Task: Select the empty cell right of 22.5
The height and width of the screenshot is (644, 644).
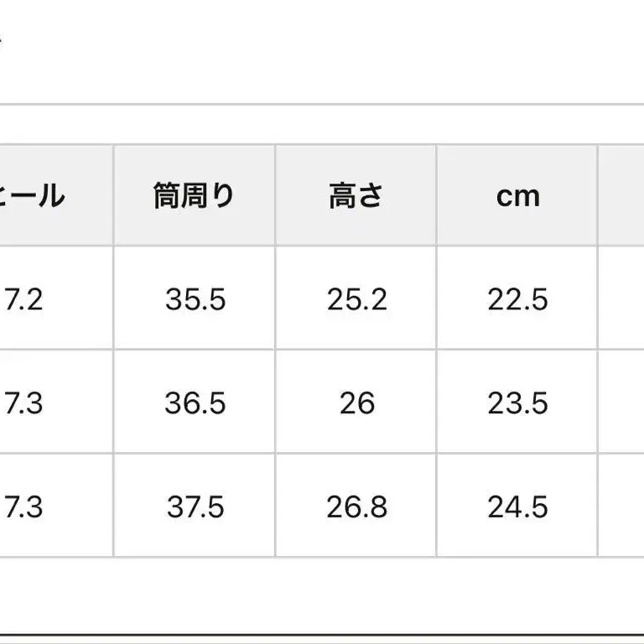Action: [621, 299]
